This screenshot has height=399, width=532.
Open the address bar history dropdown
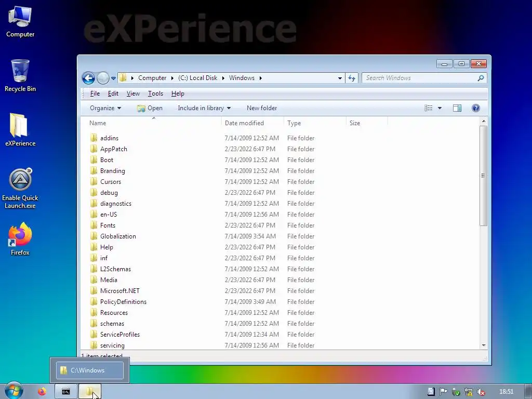click(340, 78)
